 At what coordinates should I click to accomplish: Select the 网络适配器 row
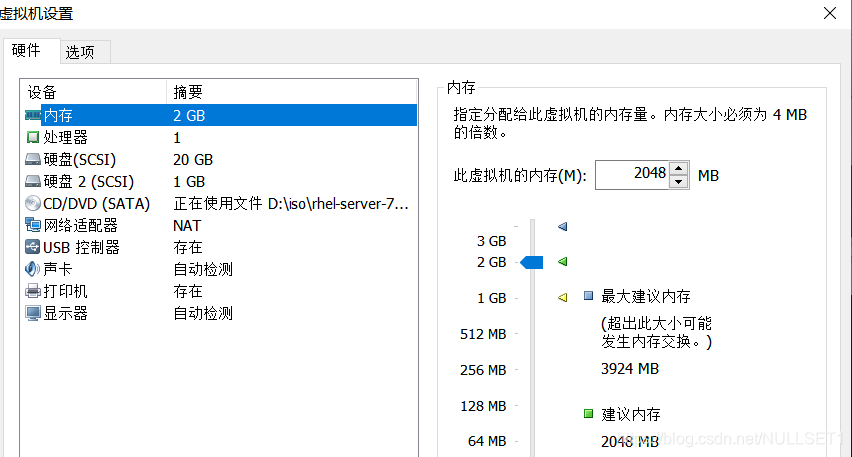point(219,225)
